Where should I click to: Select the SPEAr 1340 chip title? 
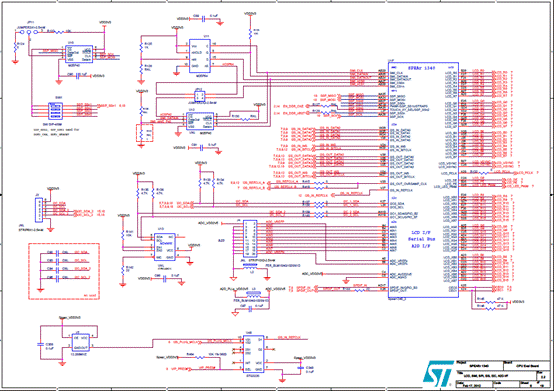(x=422, y=67)
